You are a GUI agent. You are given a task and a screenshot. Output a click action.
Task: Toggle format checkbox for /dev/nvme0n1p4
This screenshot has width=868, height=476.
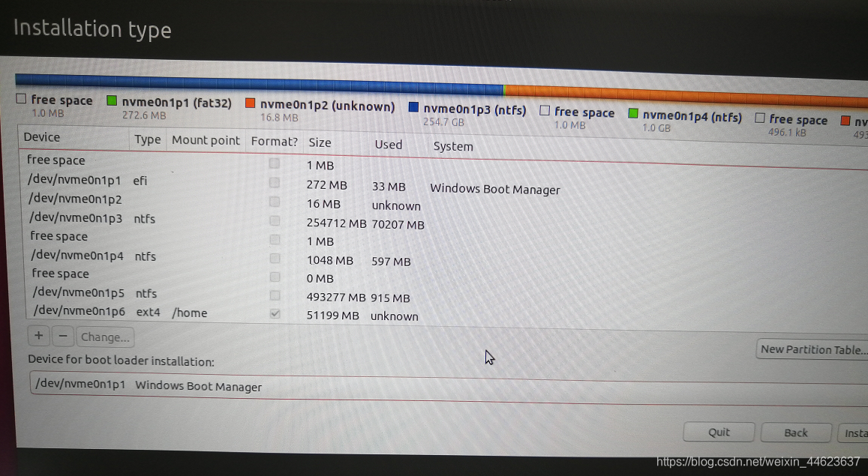click(274, 258)
